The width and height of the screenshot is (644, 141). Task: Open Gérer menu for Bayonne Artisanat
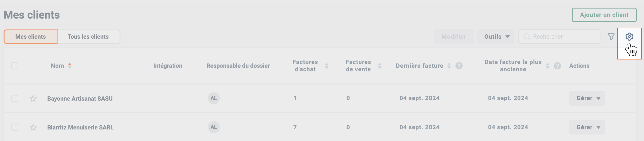[x=587, y=98]
